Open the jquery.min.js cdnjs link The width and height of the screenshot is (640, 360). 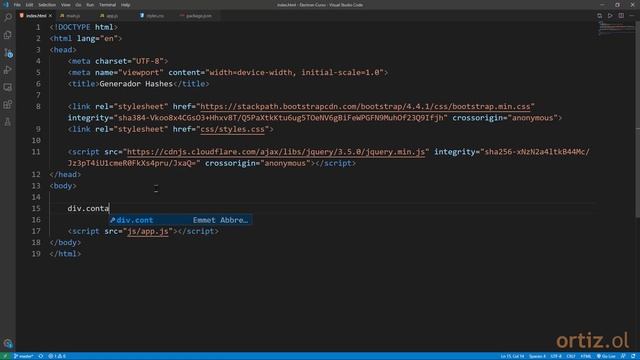click(x=276, y=152)
